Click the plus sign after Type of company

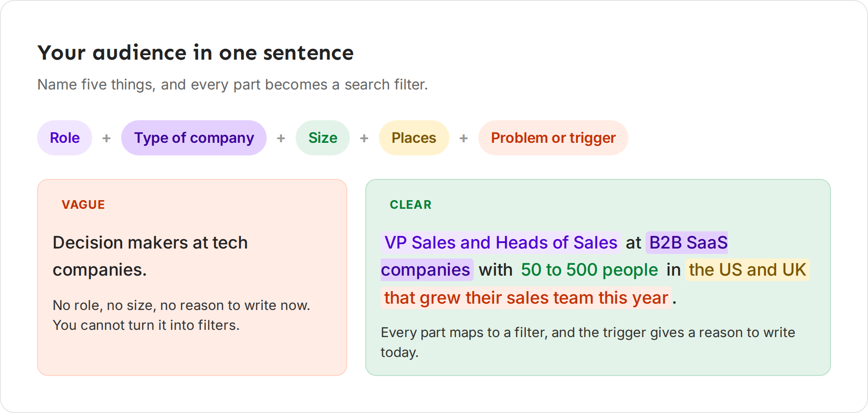(x=281, y=138)
